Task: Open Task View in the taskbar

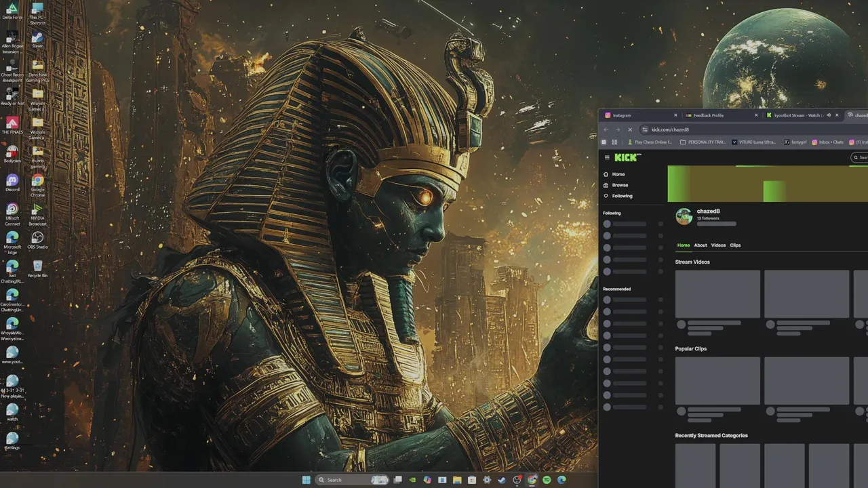Action: [397, 480]
